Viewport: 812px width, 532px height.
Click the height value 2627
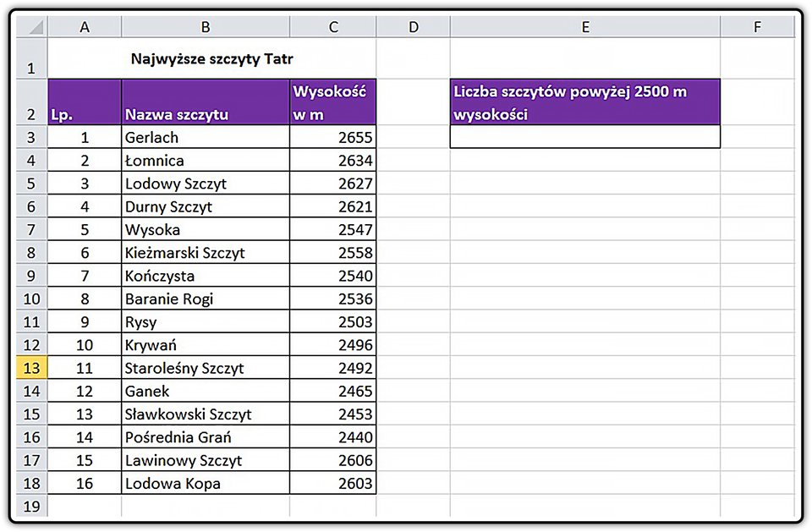pyautogui.click(x=333, y=184)
